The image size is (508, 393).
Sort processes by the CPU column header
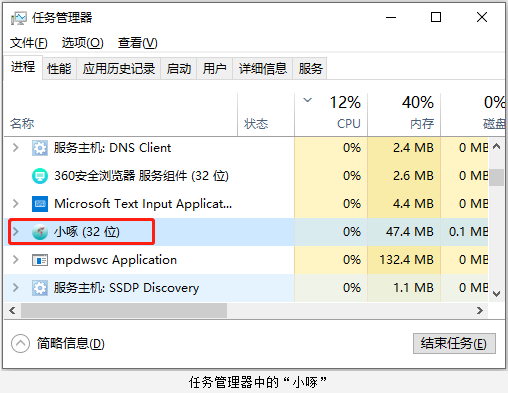click(331, 114)
